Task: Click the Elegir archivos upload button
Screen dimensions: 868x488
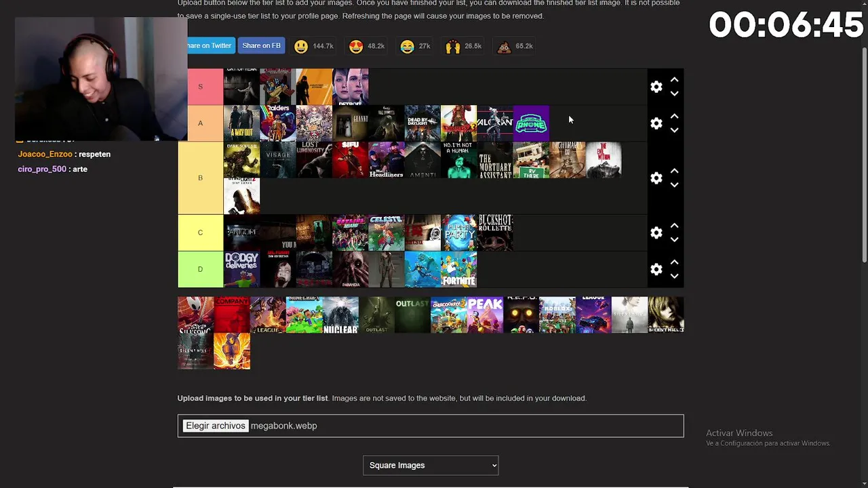Action: (216, 426)
